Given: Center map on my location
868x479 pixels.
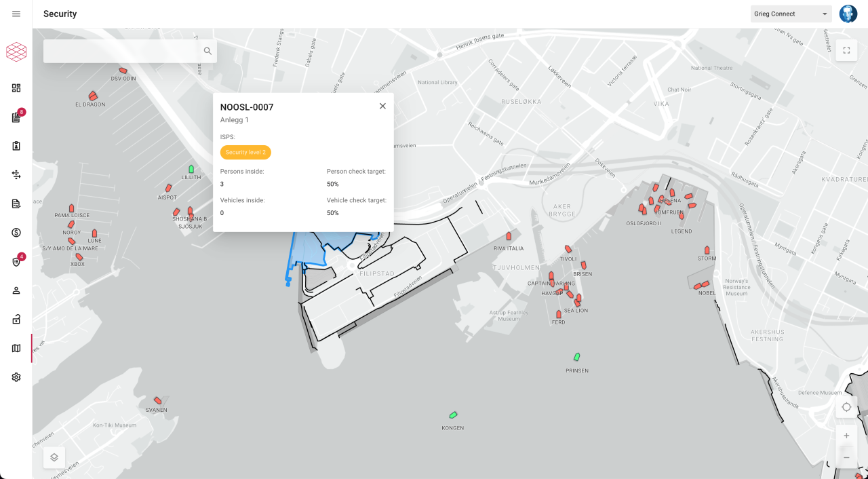Looking at the screenshot, I should pyautogui.click(x=846, y=407).
